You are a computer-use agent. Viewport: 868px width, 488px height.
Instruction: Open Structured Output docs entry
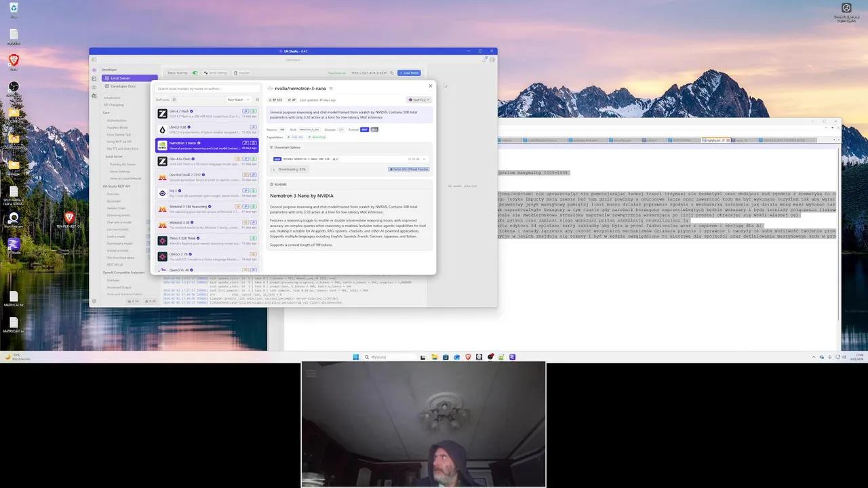click(x=119, y=287)
